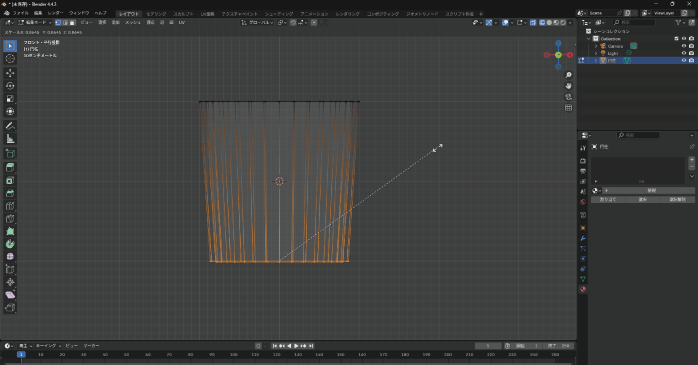Open the ファイル menu
The height and width of the screenshot is (365, 698).
(20, 13)
